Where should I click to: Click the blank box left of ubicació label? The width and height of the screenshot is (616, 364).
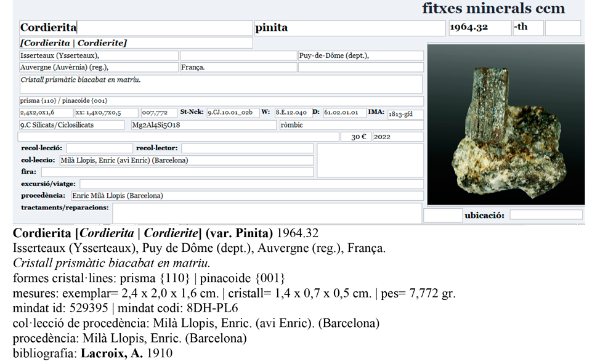pyautogui.click(x=443, y=216)
